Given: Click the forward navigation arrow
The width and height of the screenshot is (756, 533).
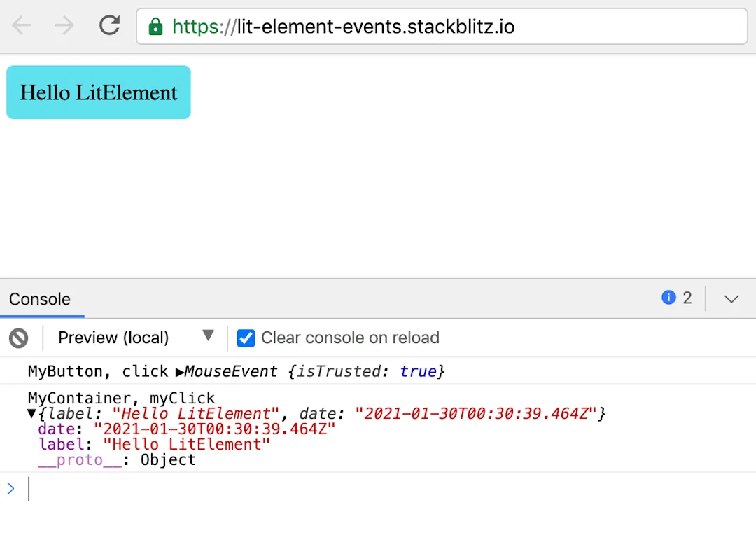Looking at the screenshot, I should (x=63, y=26).
